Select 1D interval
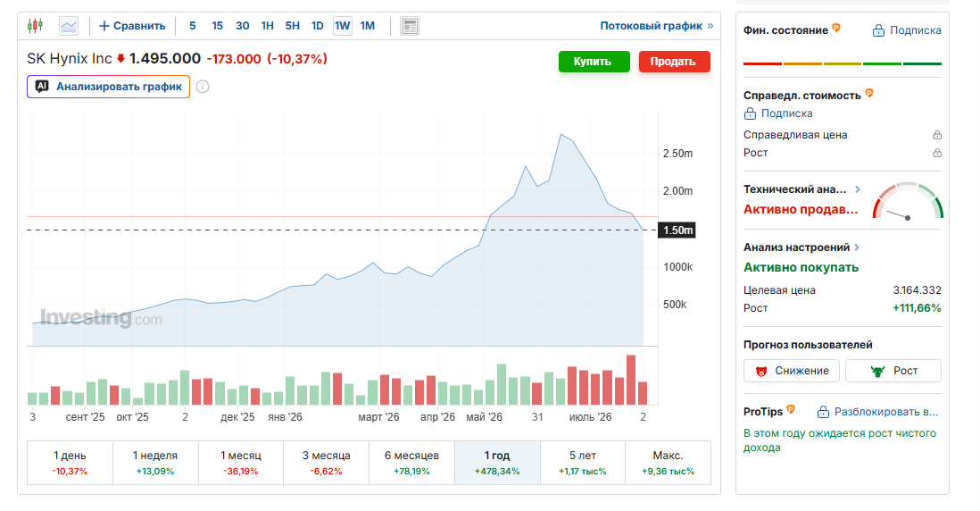Screen dimensions: 980x511 click(x=318, y=26)
